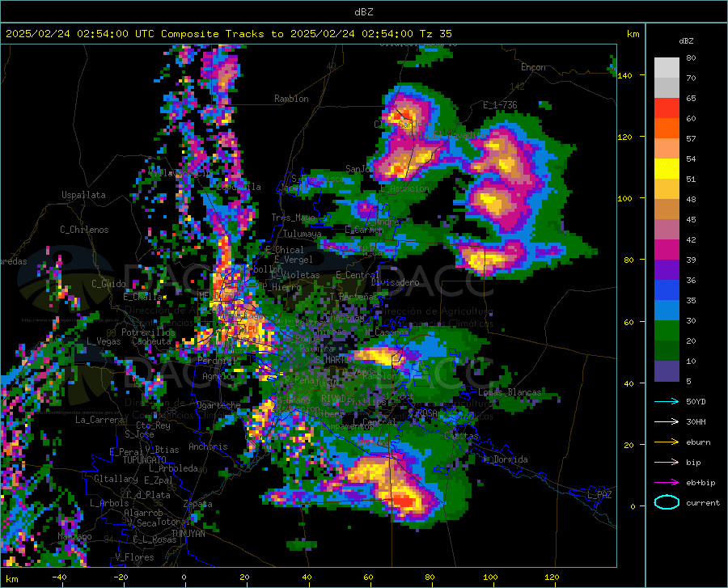Click the 'dBZ' title at the top

pyautogui.click(x=363, y=12)
